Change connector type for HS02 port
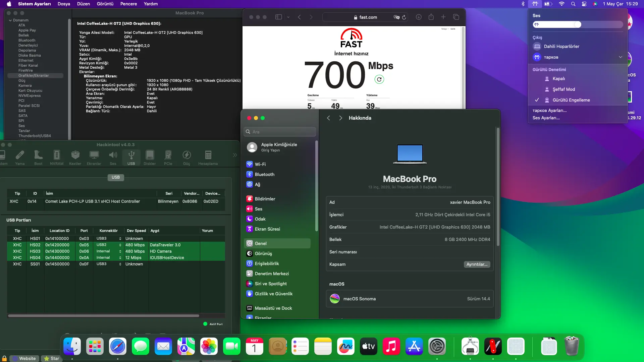This screenshot has height=362, width=644. (x=109, y=245)
